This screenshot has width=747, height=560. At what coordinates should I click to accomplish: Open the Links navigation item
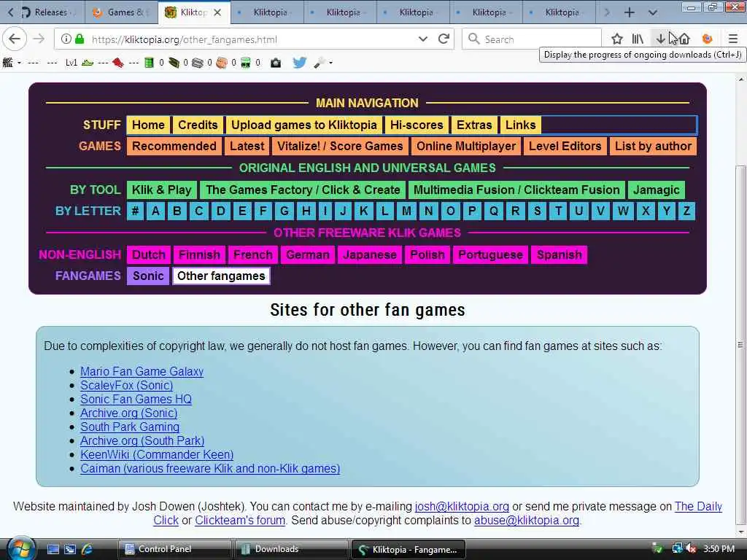click(x=521, y=125)
